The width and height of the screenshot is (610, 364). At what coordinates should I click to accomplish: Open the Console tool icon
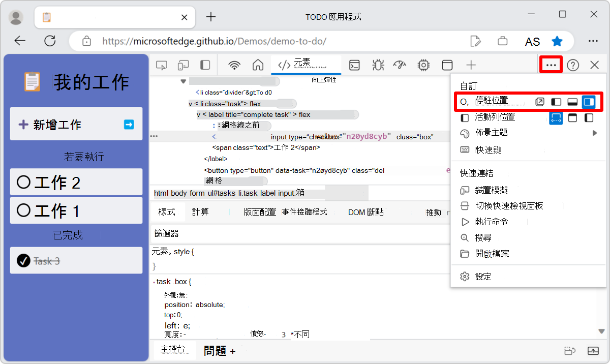click(x=354, y=65)
